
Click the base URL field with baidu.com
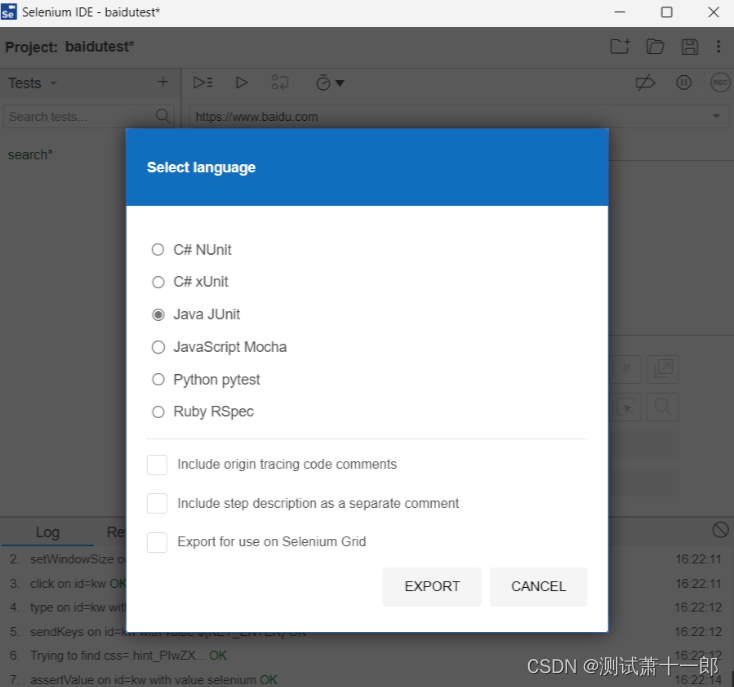[x=449, y=117]
